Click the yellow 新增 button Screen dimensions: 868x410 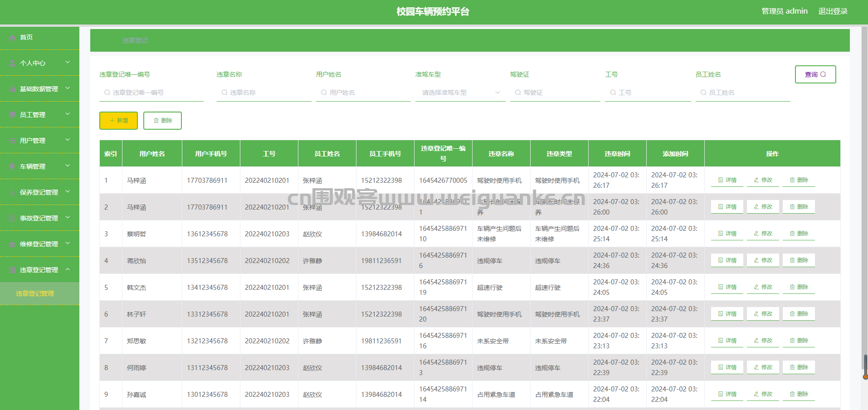(x=118, y=121)
